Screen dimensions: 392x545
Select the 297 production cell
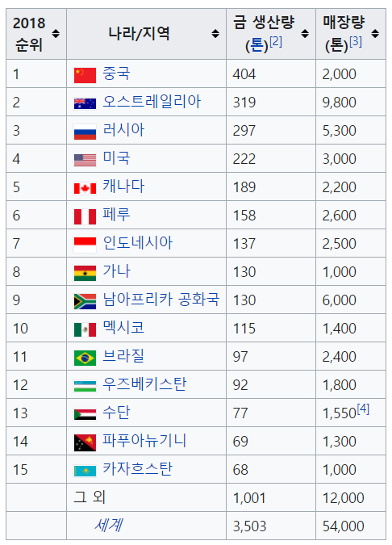271,130
